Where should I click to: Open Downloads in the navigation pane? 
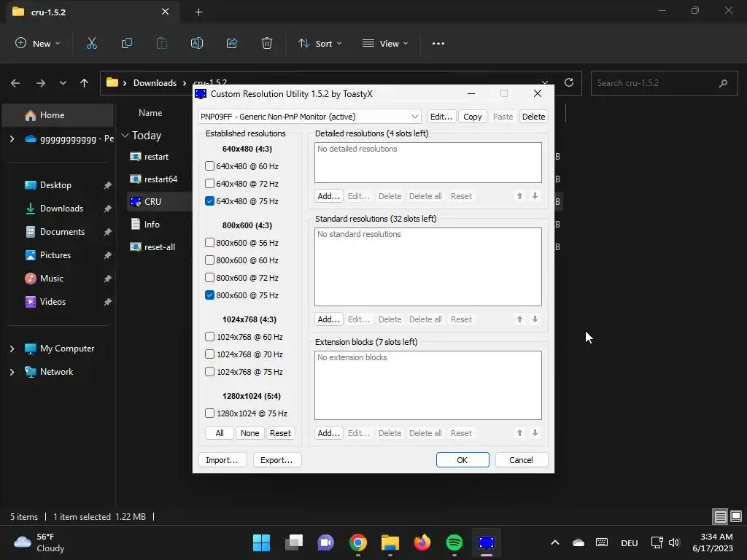point(61,208)
